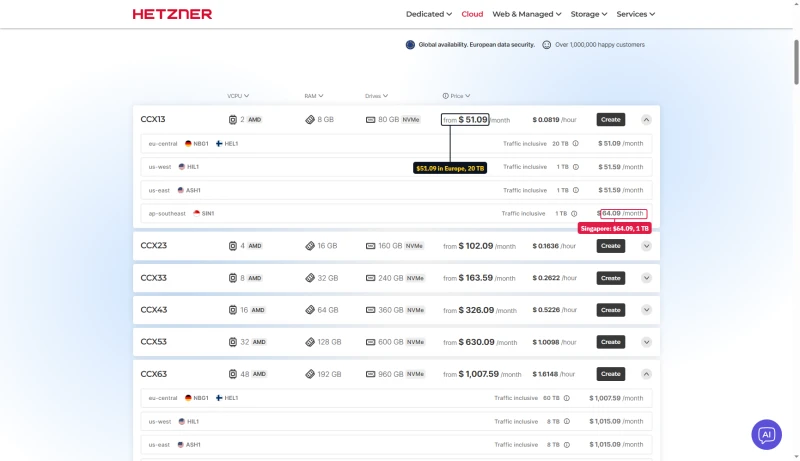Viewport: 800px width, 461px height.
Task: Click Create for the CCX43 server
Action: point(611,310)
